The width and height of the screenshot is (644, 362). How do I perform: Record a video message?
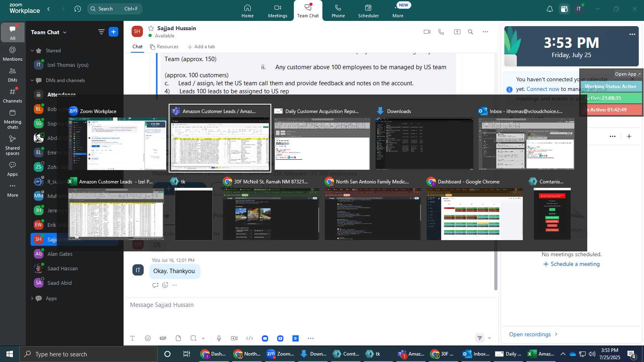click(234, 338)
